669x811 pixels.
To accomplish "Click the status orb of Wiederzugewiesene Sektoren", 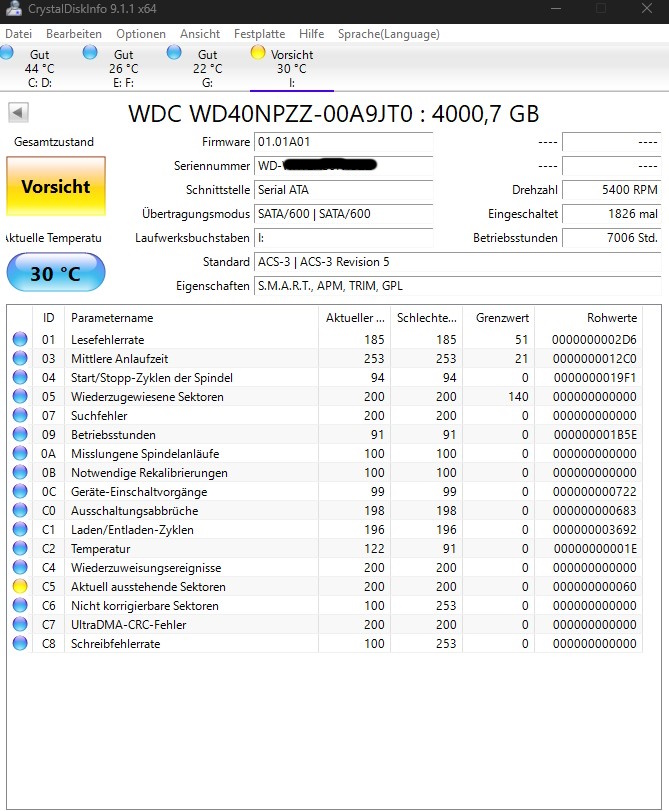I will coord(20,396).
